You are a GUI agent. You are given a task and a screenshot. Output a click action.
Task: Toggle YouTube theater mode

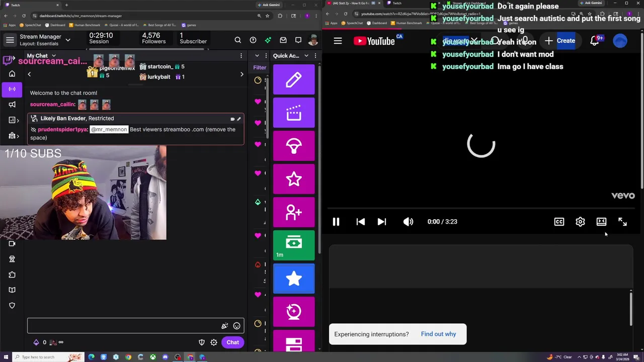point(601,222)
